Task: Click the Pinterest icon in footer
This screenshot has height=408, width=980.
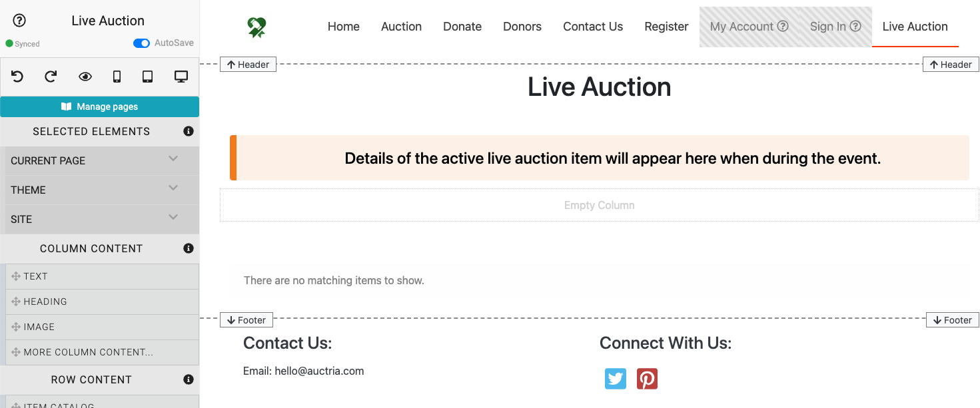Action: tap(647, 379)
